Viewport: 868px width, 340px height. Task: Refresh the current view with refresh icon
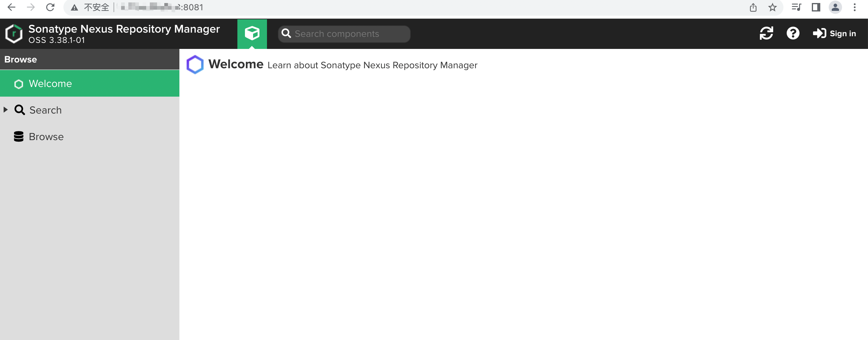coord(766,33)
